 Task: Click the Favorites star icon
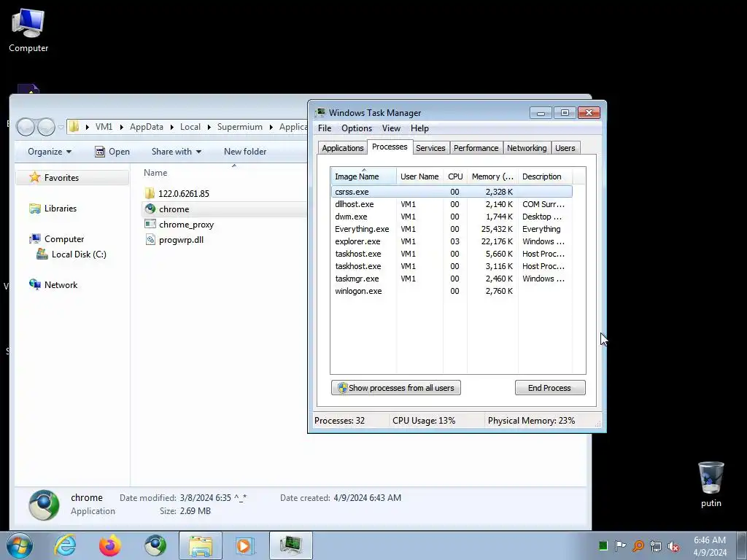(35, 177)
